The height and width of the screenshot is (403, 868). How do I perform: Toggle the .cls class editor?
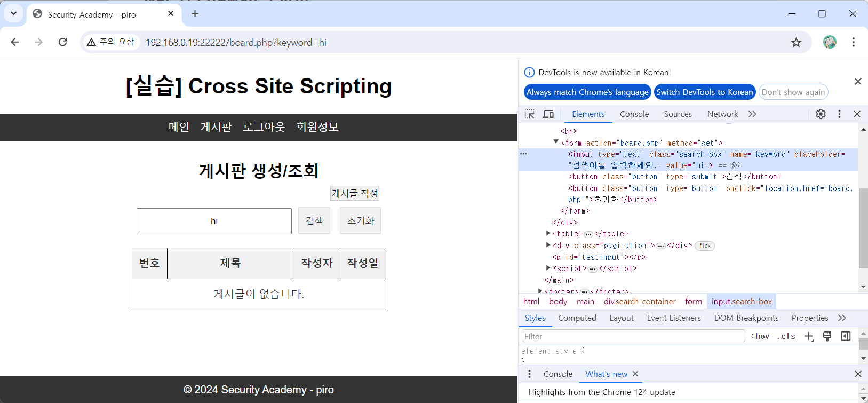786,336
